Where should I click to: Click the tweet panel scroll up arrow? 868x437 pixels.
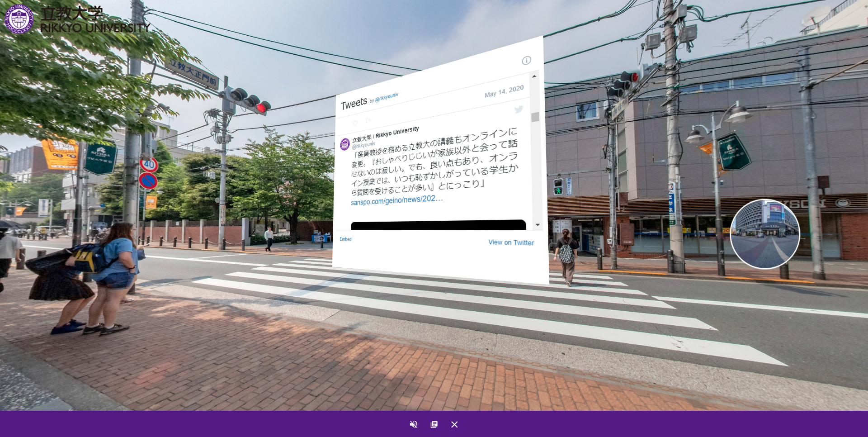534,76
